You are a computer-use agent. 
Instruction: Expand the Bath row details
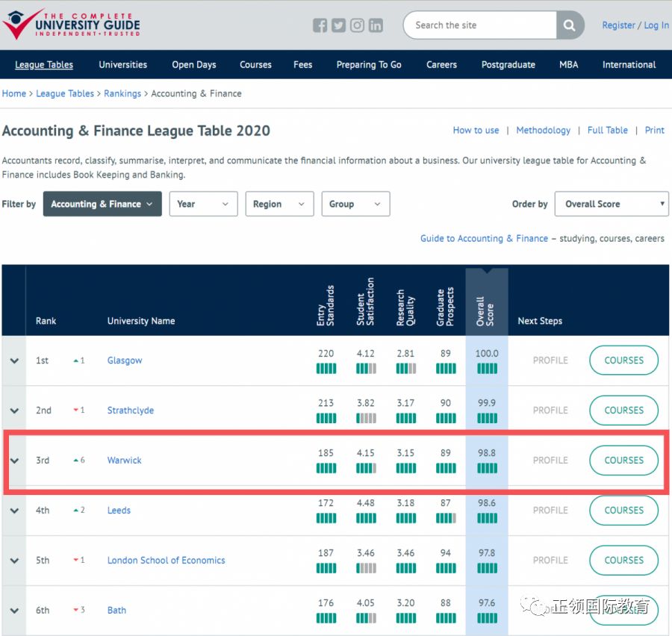pyautogui.click(x=15, y=611)
